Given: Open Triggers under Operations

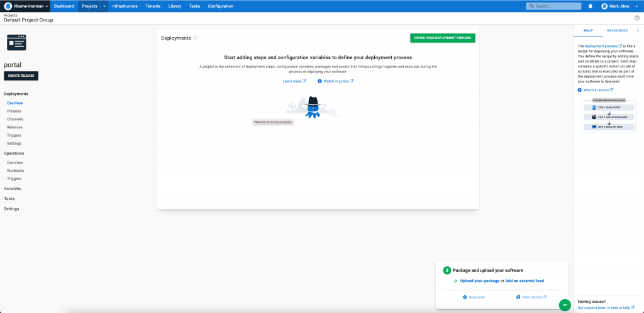Looking at the screenshot, I should (x=14, y=178).
